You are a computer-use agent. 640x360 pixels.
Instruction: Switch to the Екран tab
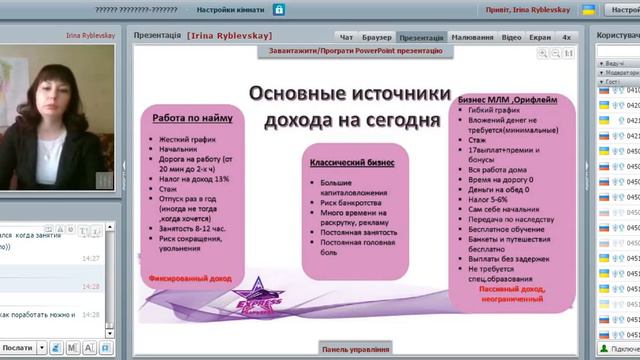pos(540,37)
